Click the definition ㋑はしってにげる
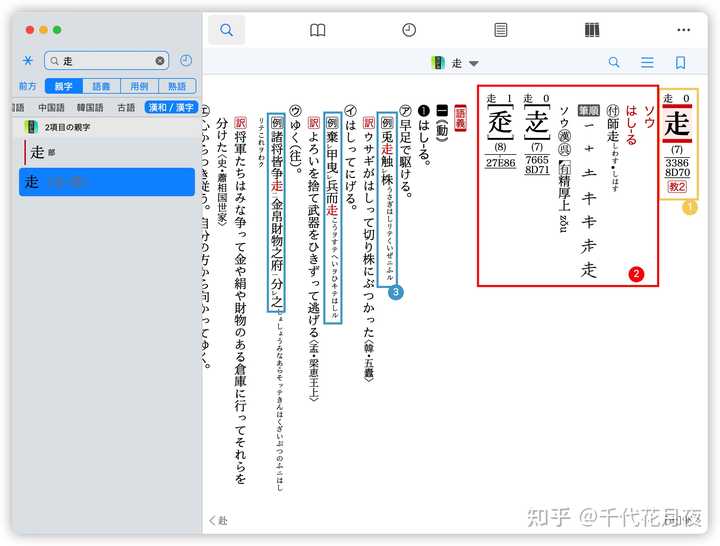This screenshot has height=546, width=720. pos(350,157)
